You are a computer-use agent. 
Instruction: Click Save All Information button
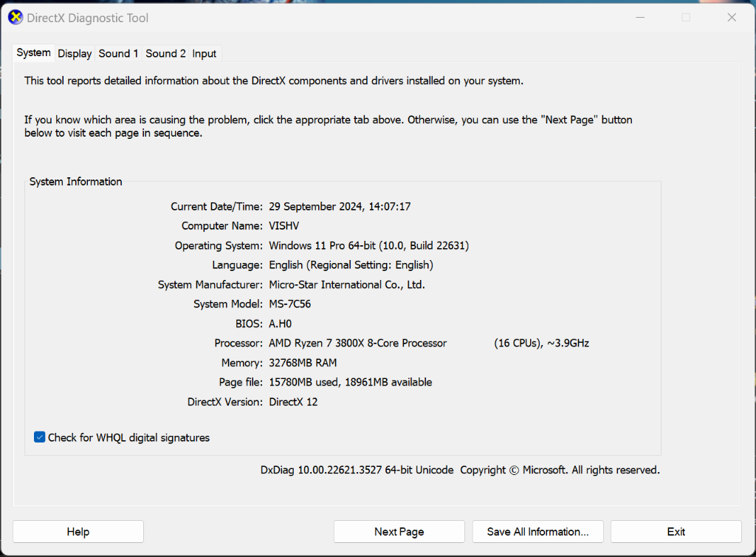point(537,532)
